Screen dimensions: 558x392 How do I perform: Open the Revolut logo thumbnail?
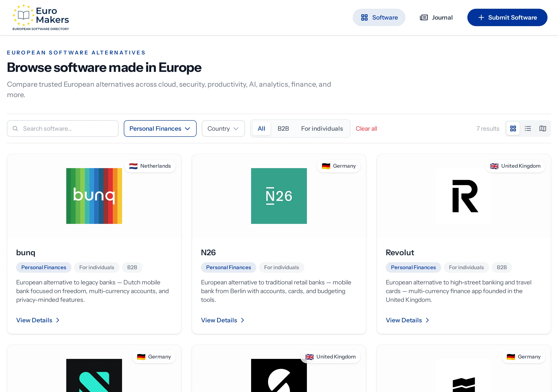point(464,196)
